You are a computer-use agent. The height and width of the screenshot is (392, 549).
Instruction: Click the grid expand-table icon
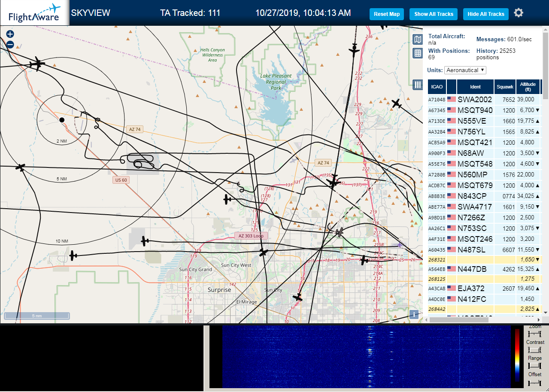[418, 53]
